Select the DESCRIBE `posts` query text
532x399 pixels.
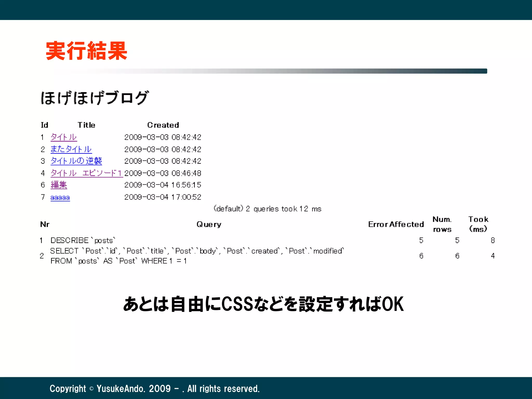pyautogui.click(x=83, y=240)
